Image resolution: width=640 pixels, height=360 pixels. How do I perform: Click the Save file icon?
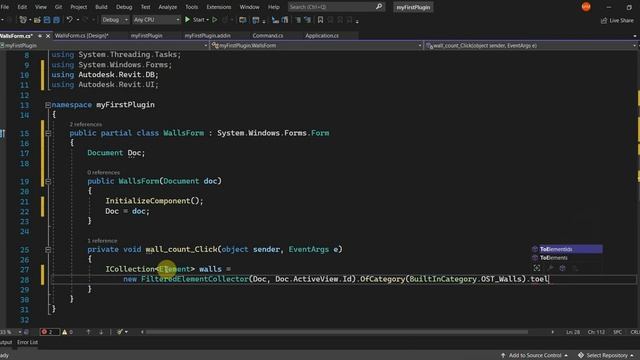(47, 20)
